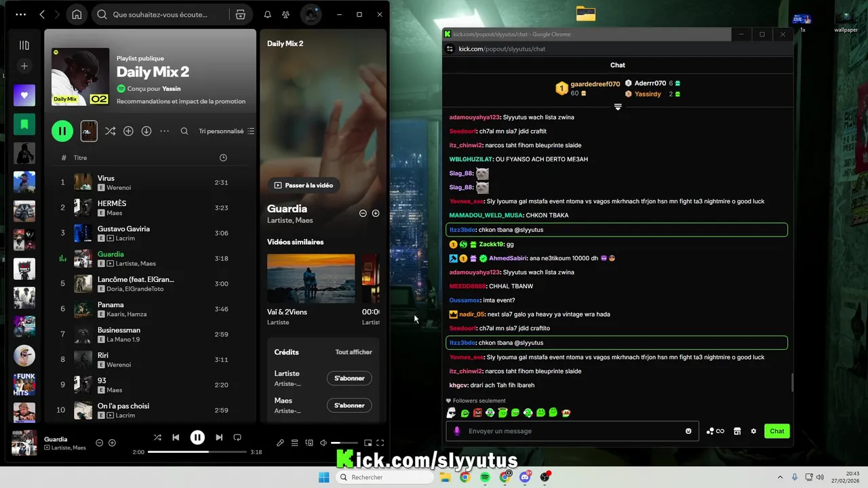Screen dimensions: 868x488
Task: Open Kick chat settings gear
Action: tap(753, 431)
